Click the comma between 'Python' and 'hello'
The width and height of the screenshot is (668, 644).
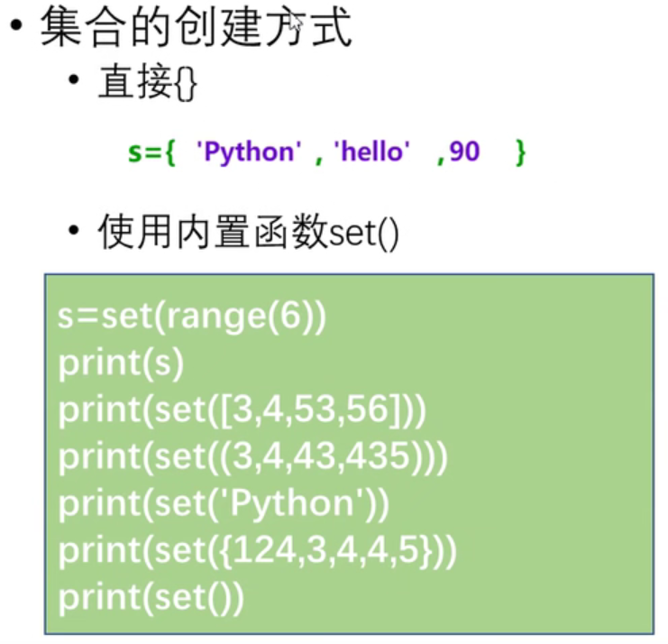point(318,153)
